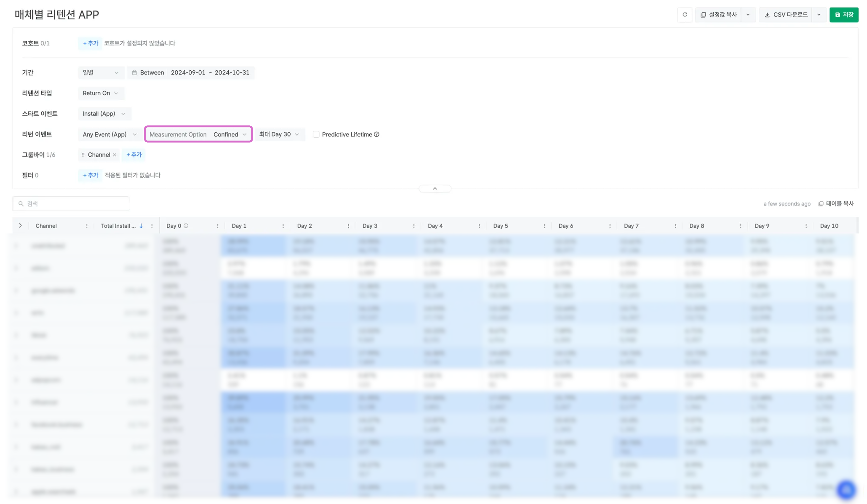Viewport: 867px width, 504px height.
Task: Remove Channel group-by with X icon
Action: click(x=115, y=155)
